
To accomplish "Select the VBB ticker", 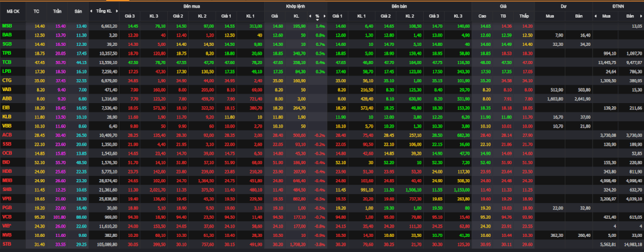I will (x=6, y=126).
